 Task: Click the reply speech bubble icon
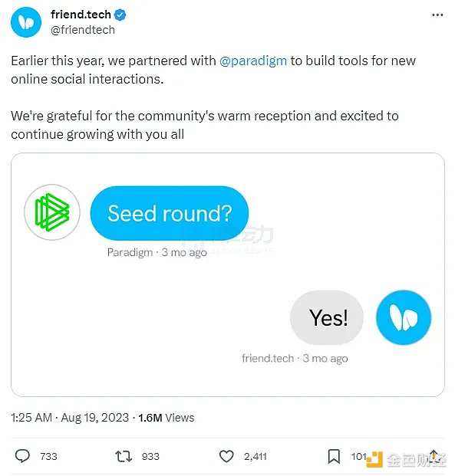click(22, 456)
